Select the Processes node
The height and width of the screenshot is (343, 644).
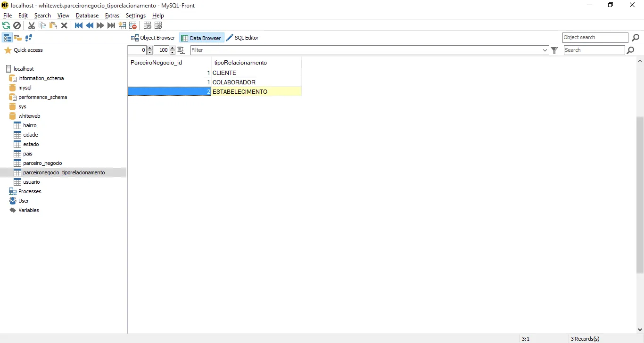pos(30,191)
